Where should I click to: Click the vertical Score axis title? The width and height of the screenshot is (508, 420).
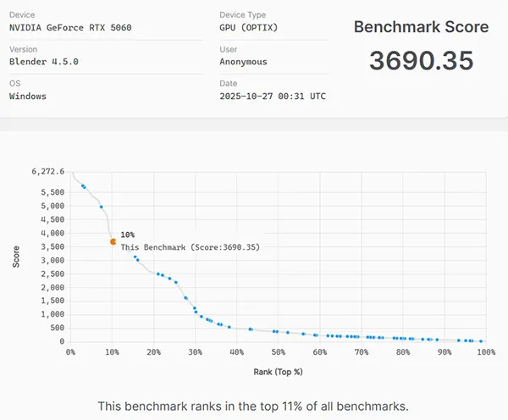click(x=16, y=257)
